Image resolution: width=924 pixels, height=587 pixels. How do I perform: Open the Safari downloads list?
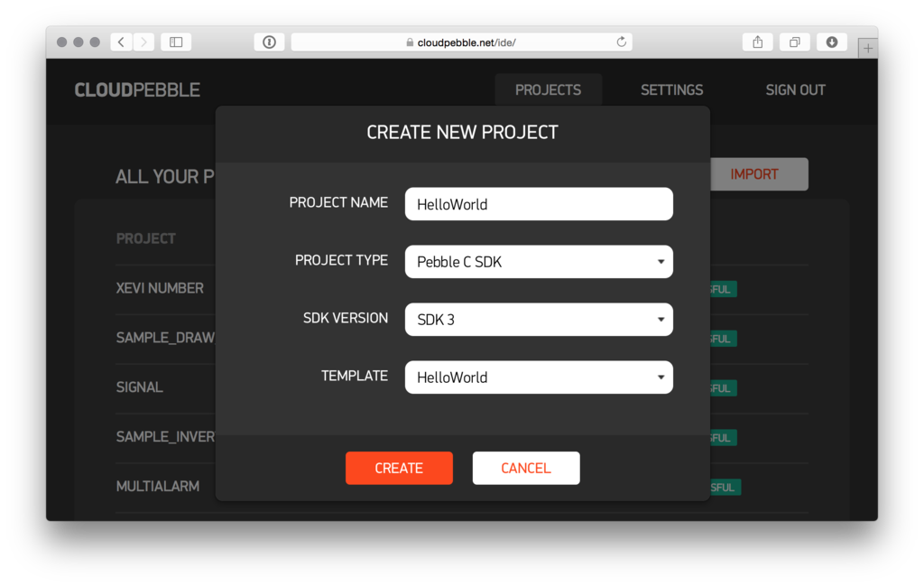[831, 42]
